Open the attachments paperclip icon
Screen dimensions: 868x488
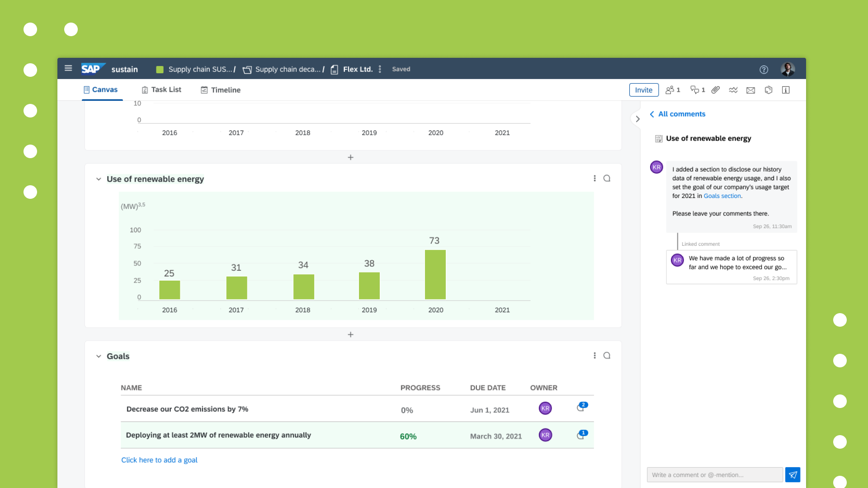(x=715, y=90)
